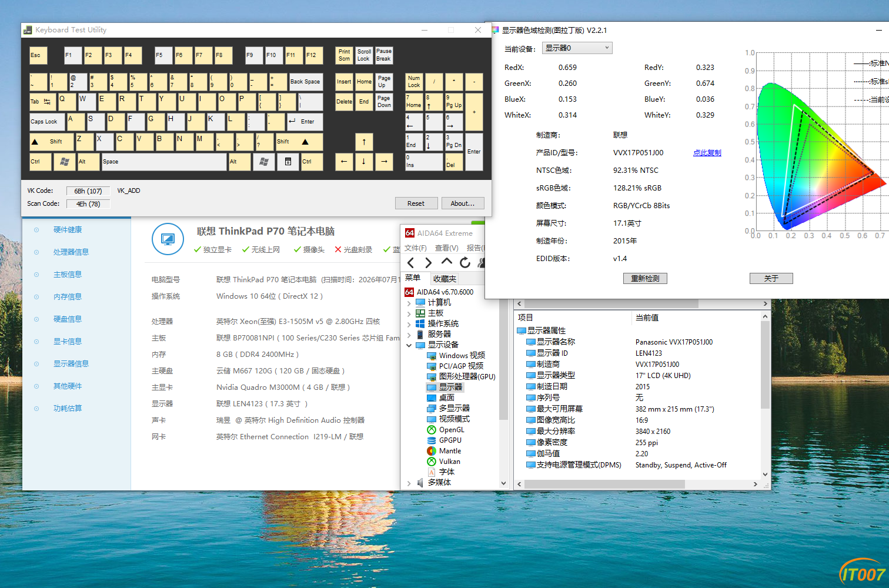Click the context menu key icon
The width and height of the screenshot is (889, 588).
point(288,162)
